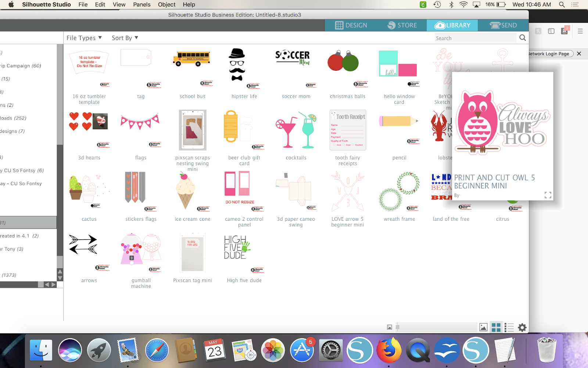Switch to list view
The image size is (588, 368).
click(509, 327)
